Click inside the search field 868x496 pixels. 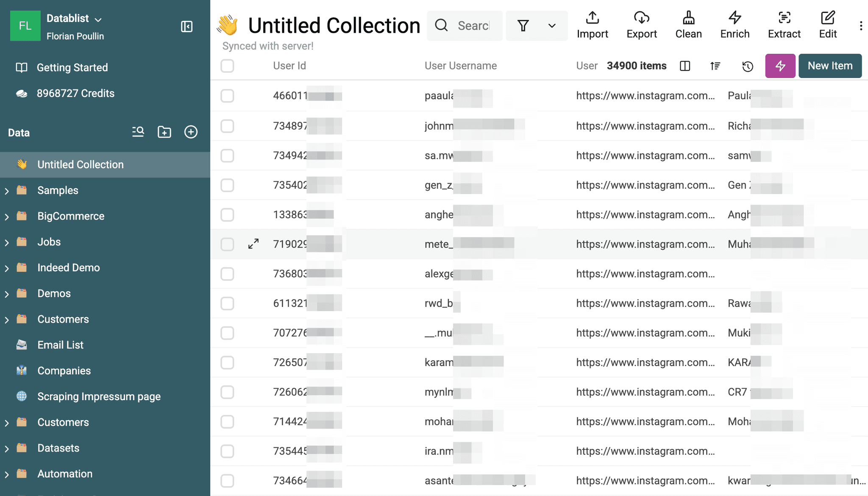[x=470, y=25]
